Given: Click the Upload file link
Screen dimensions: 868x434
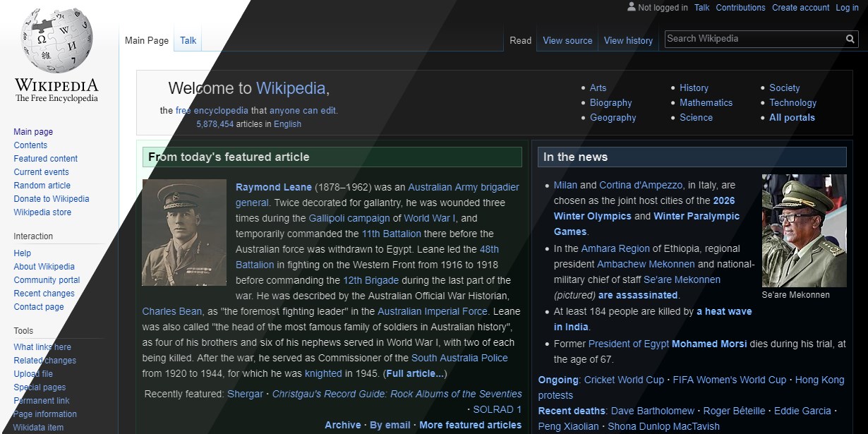Looking at the screenshot, I should click(33, 374).
